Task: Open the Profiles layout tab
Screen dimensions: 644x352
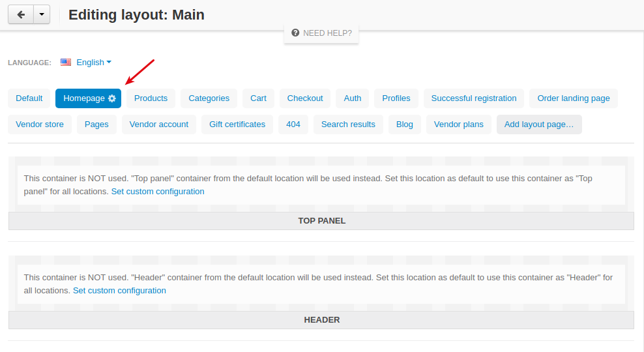Action: 396,98
